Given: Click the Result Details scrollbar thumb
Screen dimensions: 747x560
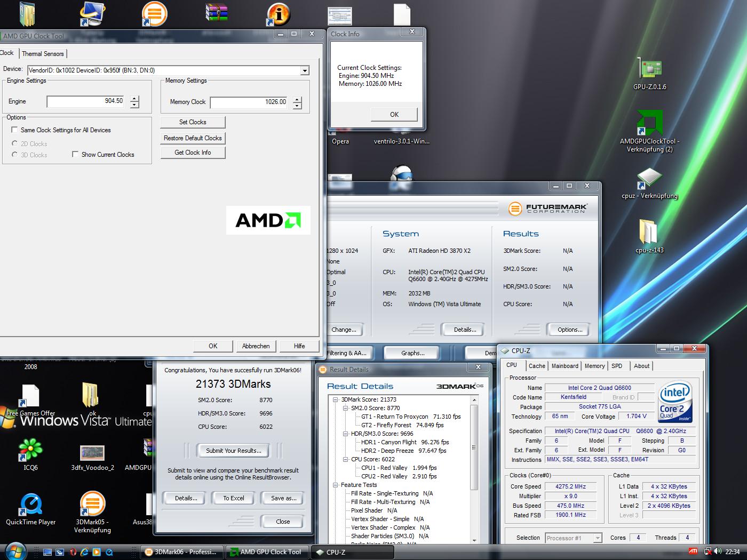Looking at the screenshot, I should (474, 447).
